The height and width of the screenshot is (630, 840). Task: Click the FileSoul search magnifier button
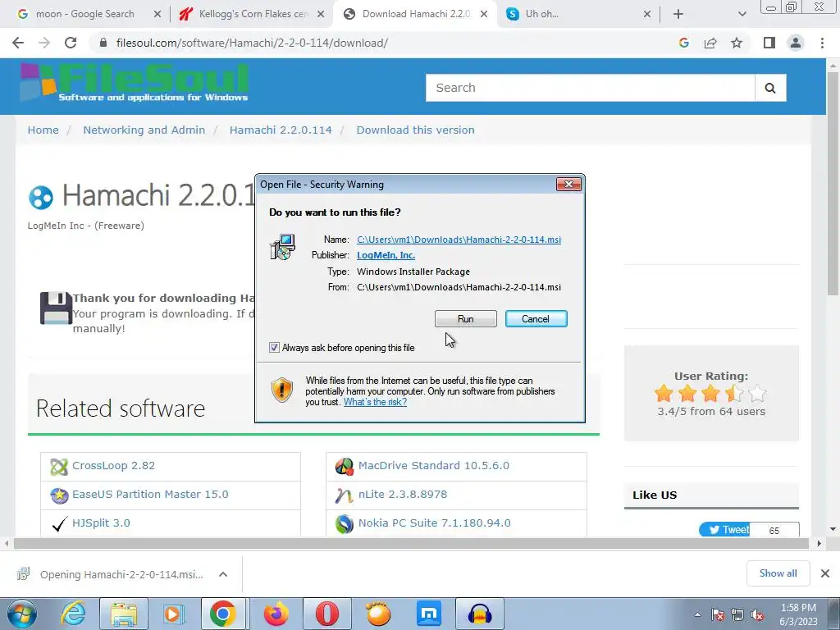(x=770, y=88)
